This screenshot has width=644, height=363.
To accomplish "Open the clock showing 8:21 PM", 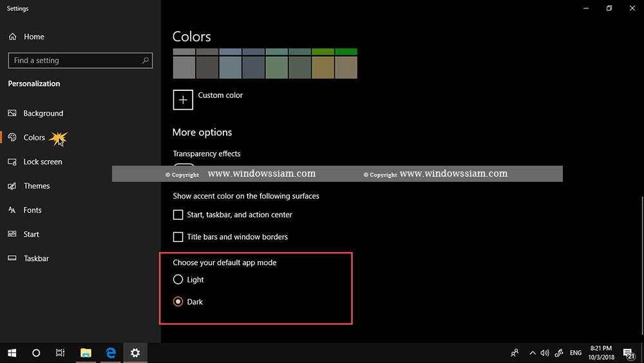I will point(601,353).
